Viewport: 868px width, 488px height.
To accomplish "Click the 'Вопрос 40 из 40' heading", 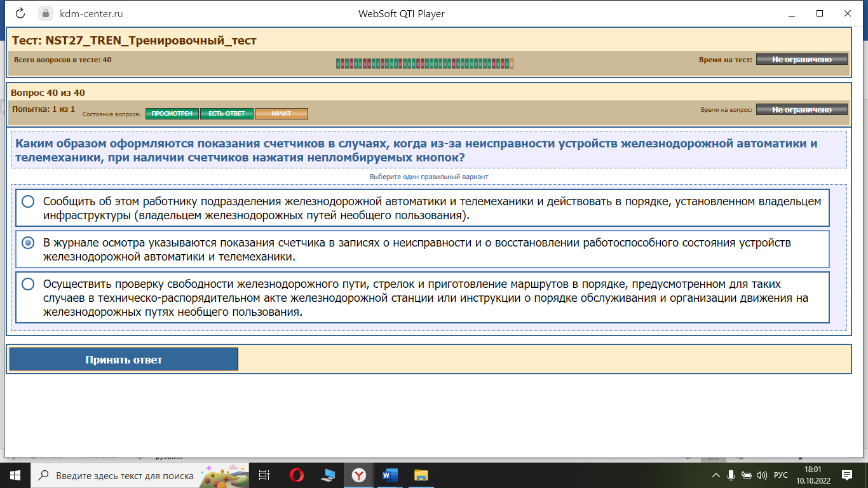I will pos(48,93).
